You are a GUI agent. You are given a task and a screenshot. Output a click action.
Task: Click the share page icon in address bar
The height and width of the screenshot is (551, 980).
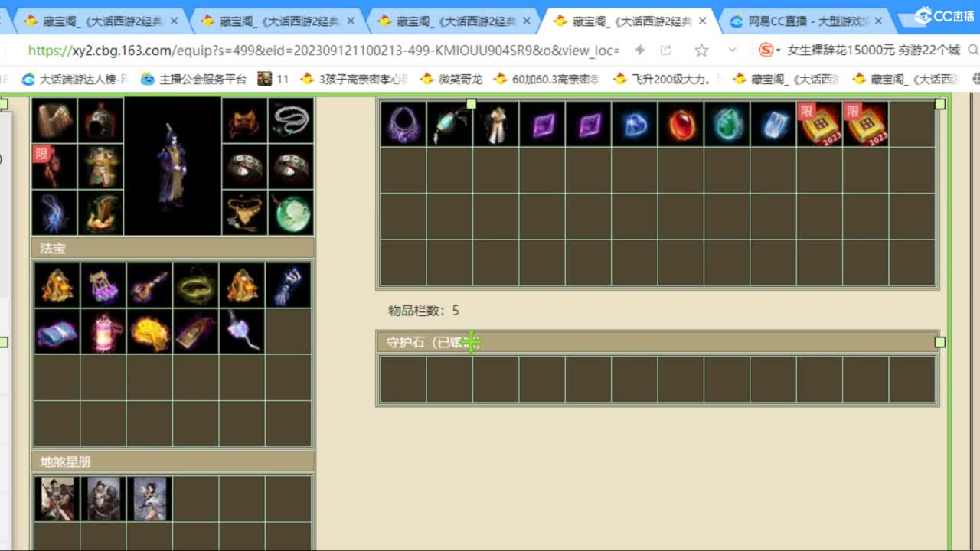666,51
